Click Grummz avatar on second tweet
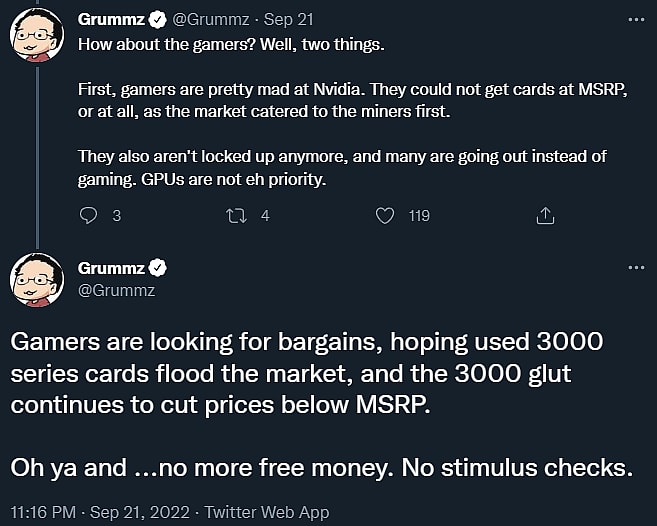Screen dimensions: 657x526 pos(38,280)
